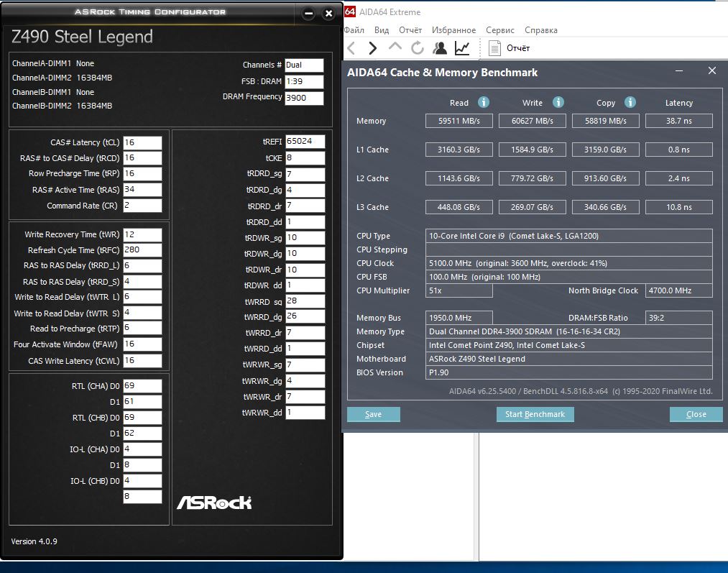Click the tWRRD_dg value field showing 26
This screenshot has width=728, height=573.
point(305,316)
